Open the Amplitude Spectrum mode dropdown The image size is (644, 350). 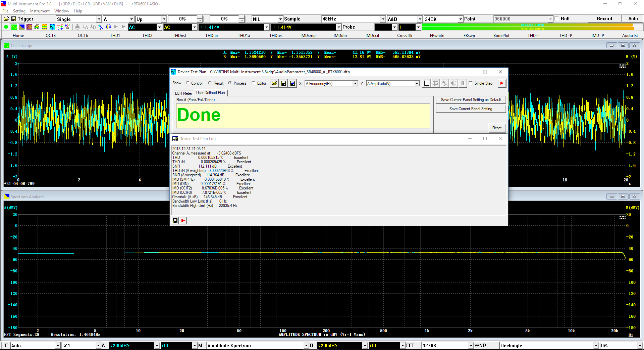[x=258, y=345]
